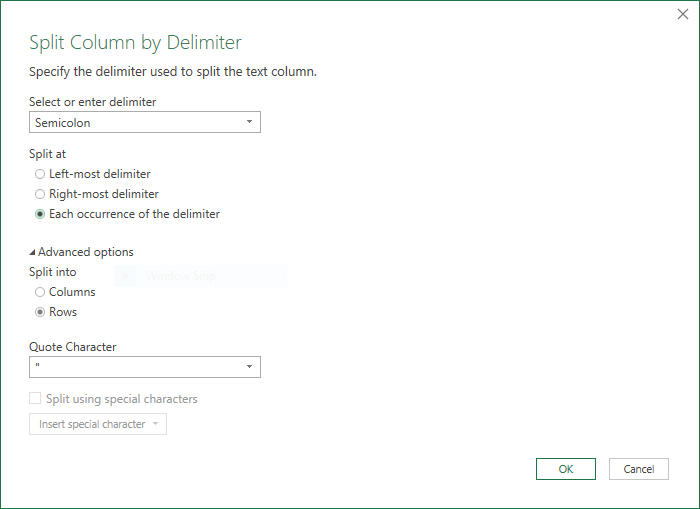Click the Insert special character button
This screenshot has height=509, width=700.
click(98, 424)
